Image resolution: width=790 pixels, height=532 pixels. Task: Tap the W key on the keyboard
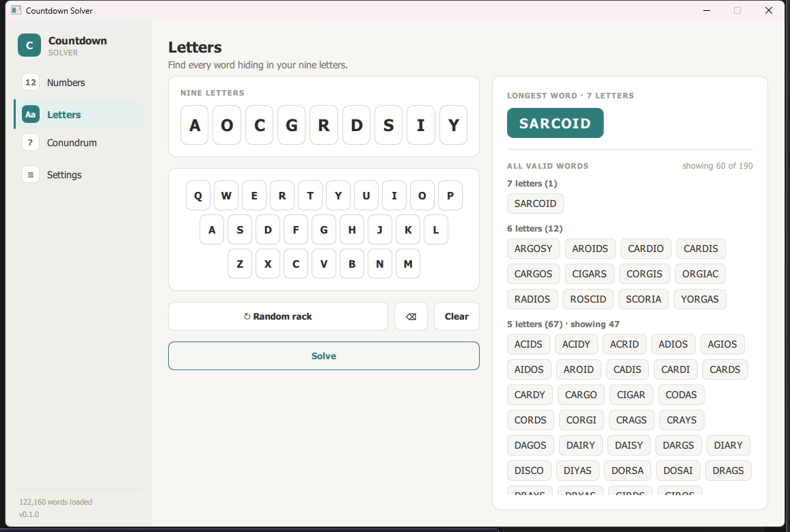[x=226, y=195]
